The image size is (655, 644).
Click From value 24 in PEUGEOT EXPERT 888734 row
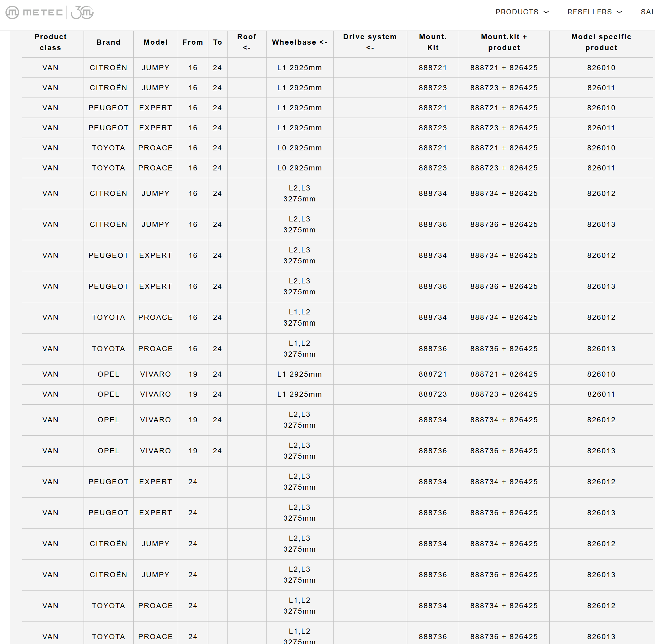pyautogui.click(x=193, y=482)
